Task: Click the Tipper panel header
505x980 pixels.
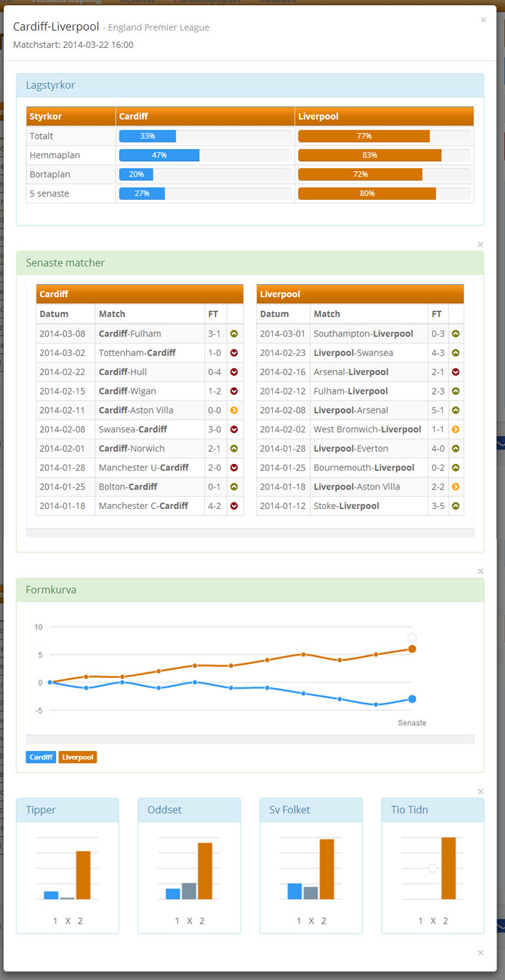Action: click(67, 810)
